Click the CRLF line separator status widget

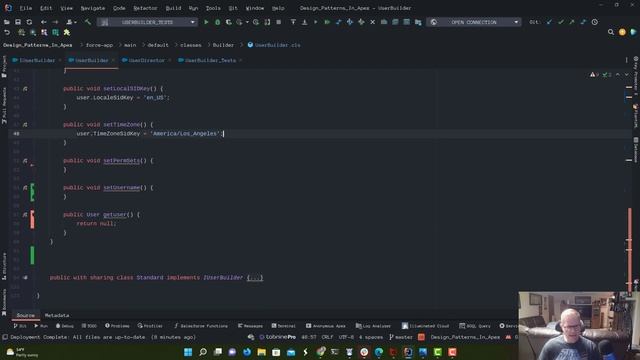pos(327,337)
